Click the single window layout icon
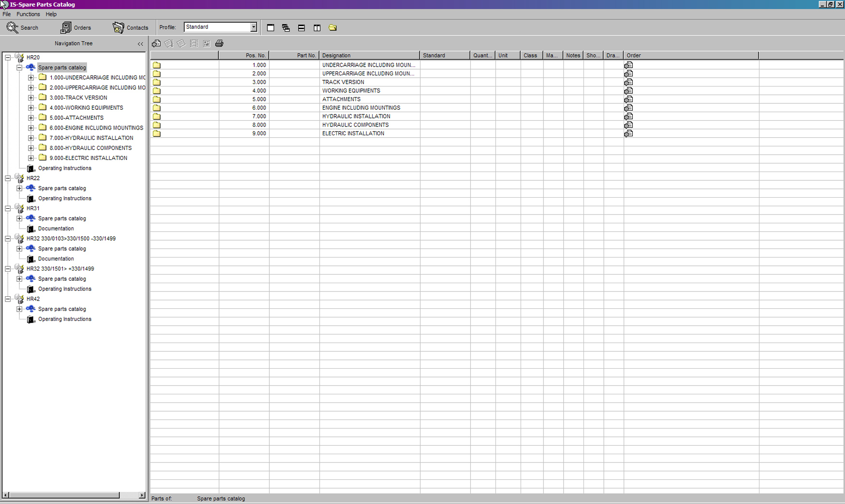Viewport: 845px width, 504px height. pos(271,28)
